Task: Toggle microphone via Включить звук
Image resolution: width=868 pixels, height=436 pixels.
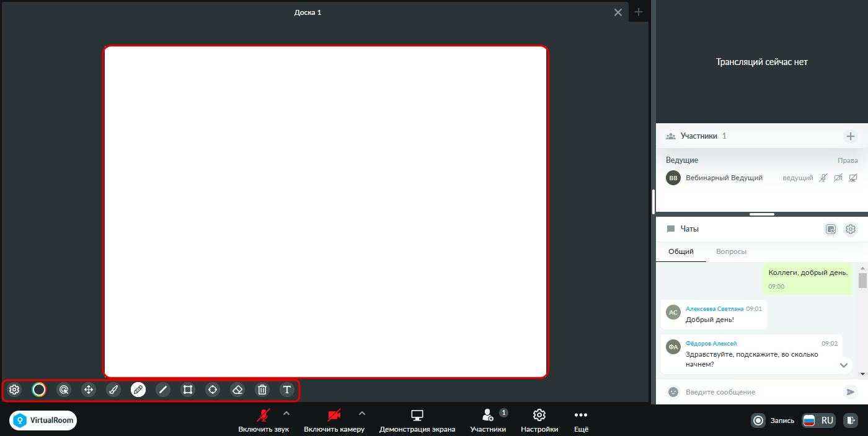Action: point(263,421)
